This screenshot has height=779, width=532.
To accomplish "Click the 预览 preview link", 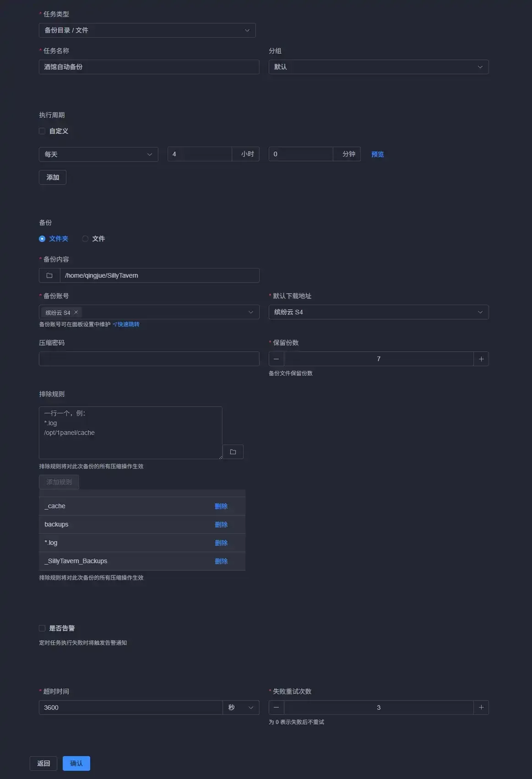I will (377, 154).
